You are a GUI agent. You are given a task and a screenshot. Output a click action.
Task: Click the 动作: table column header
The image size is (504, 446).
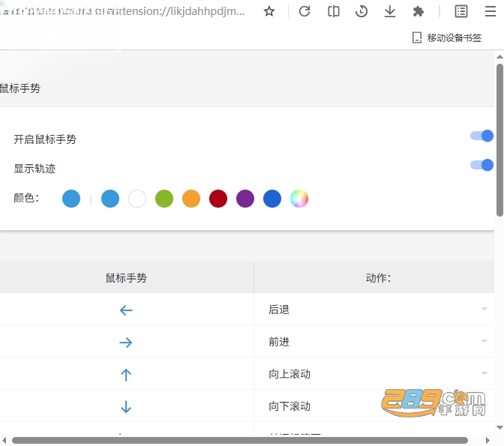tap(374, 277)
